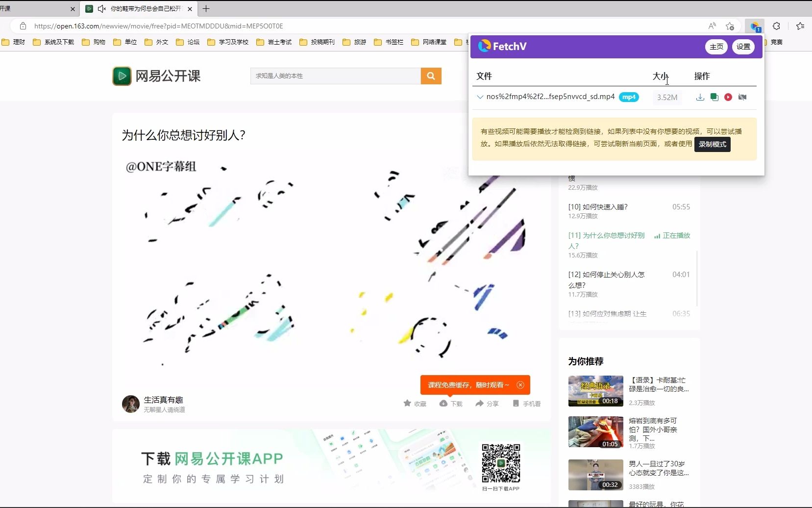Open the 网络课堂 bookmarks folder
The width and height of the screenshot is (812, 508).
click(x=429, y=42)
